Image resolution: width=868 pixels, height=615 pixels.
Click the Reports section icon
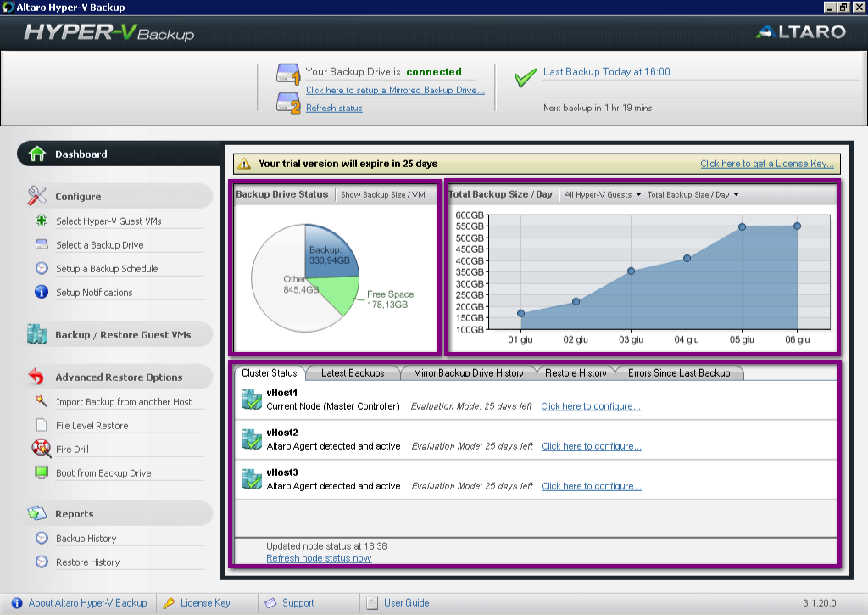coord(37,513)
